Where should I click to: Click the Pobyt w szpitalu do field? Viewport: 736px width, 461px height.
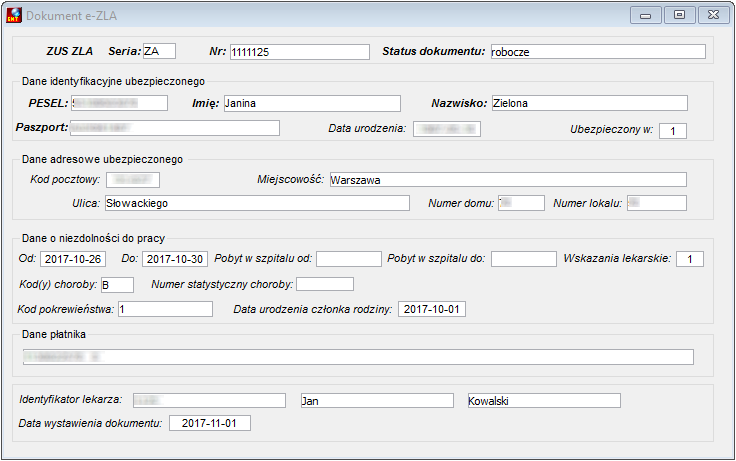point(524,259)
